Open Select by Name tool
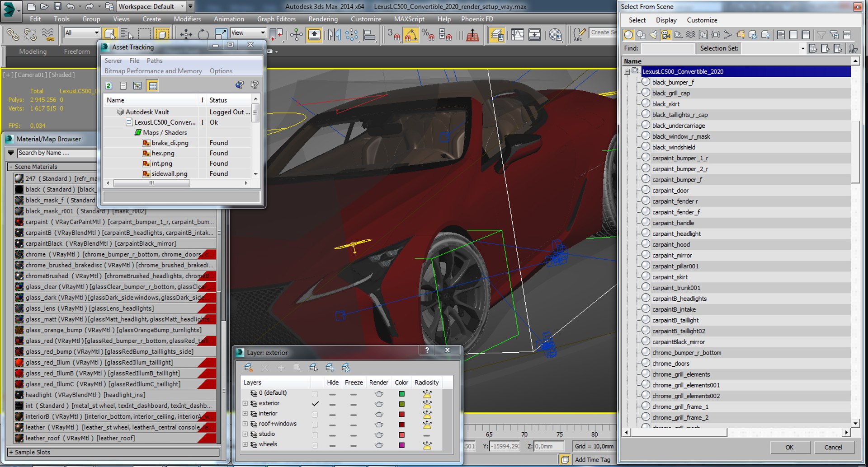Image resolution: width=868 pixels, height=467 pixels. (x=127, y=34)
